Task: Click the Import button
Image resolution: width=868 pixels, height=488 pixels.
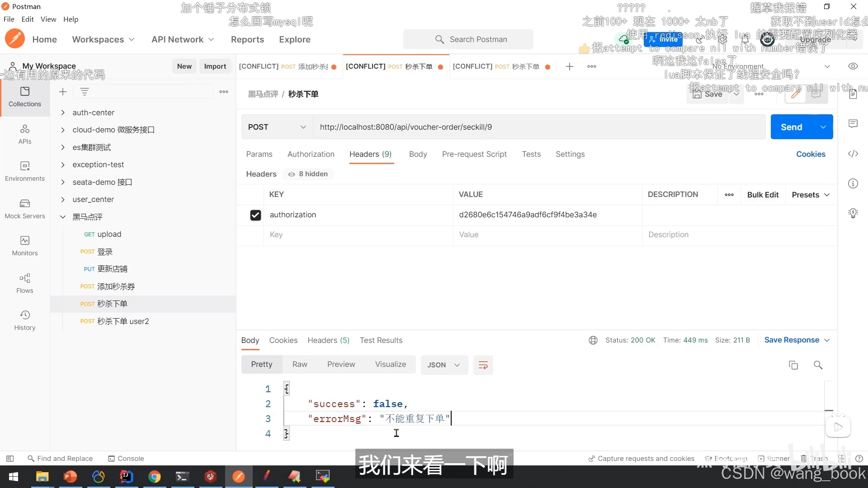Action: click(215, 66)
